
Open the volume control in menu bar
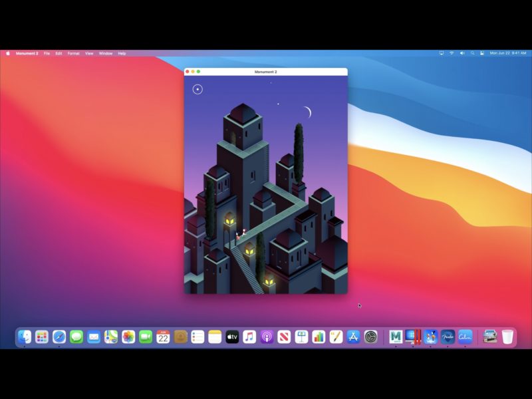[x=462, y=53]
